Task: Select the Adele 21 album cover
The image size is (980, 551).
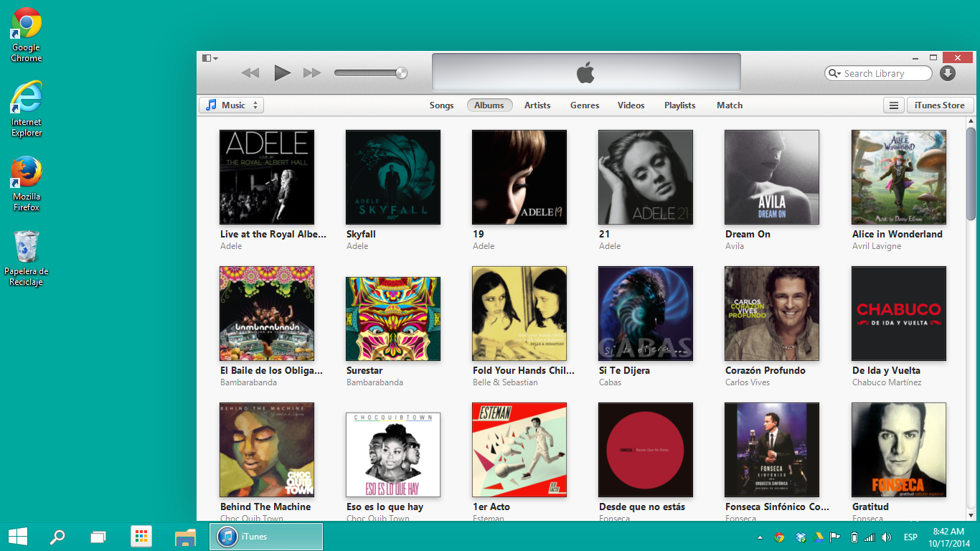Action: coord(646,177)
